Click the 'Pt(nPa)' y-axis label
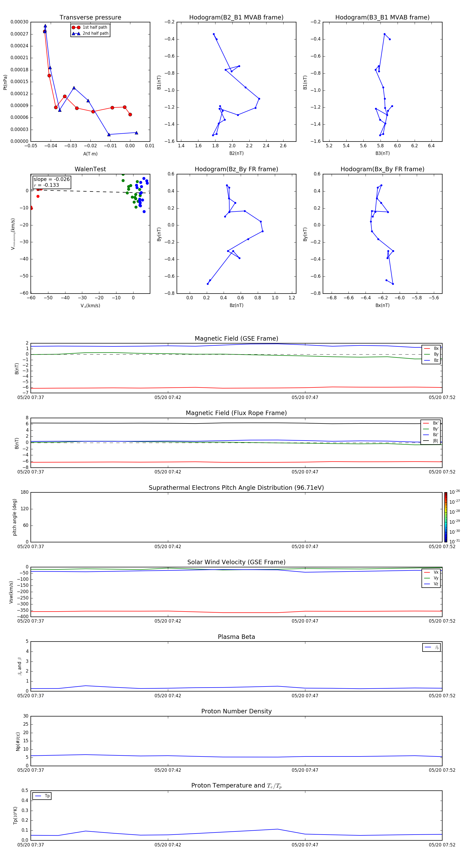The image size is (473, 868). [x=5, y=82]
